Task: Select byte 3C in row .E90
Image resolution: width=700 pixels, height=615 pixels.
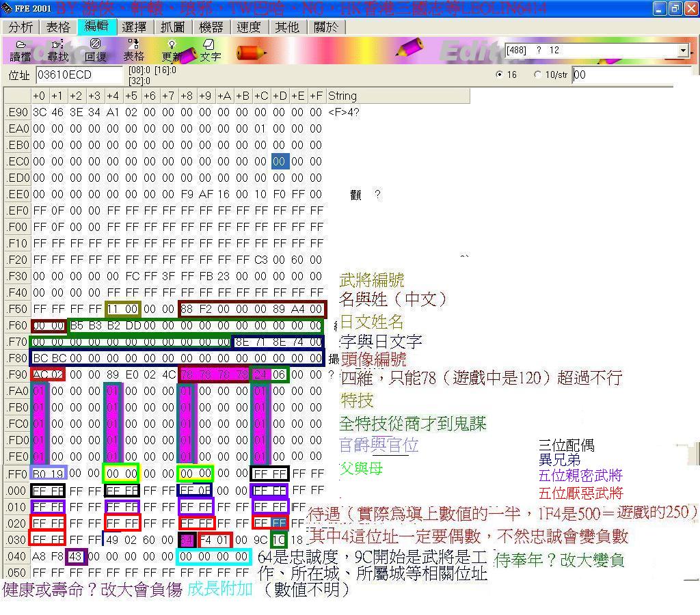Action: [x=39, y=112]
